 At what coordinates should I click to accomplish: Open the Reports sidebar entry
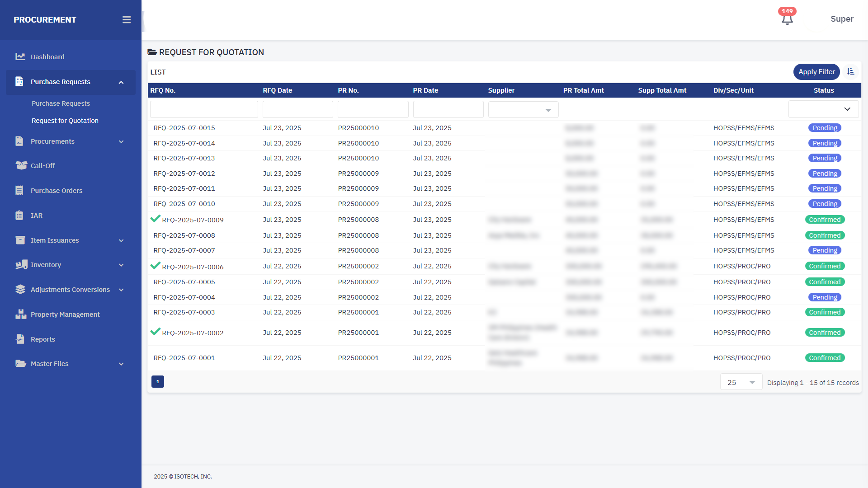pyautogui.click(x=43, y=339)
